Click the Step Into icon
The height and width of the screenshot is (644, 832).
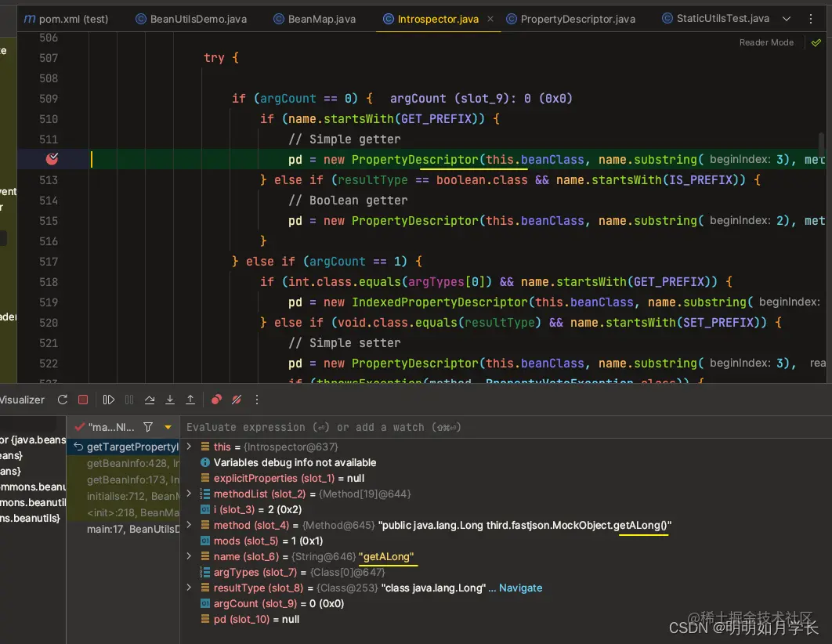click(x=170, y=400)
